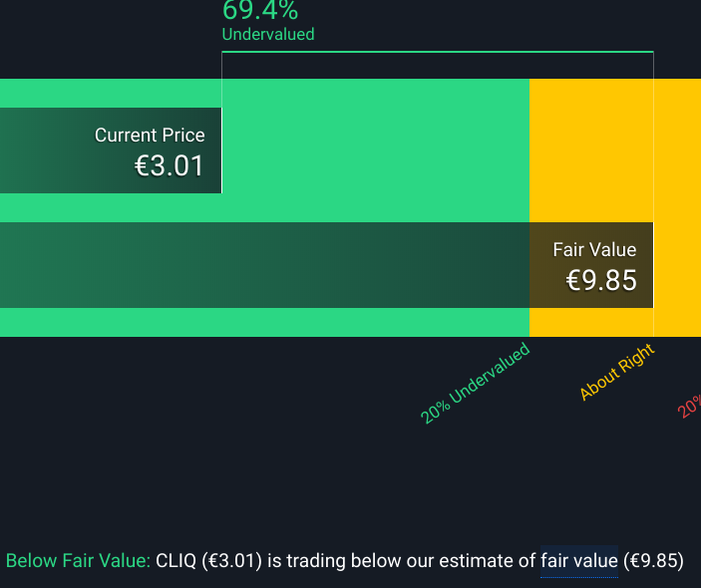This screenshot has width=701, height=588.
Task: Click the undervalued bracket line above the chart
Action: 437,52
